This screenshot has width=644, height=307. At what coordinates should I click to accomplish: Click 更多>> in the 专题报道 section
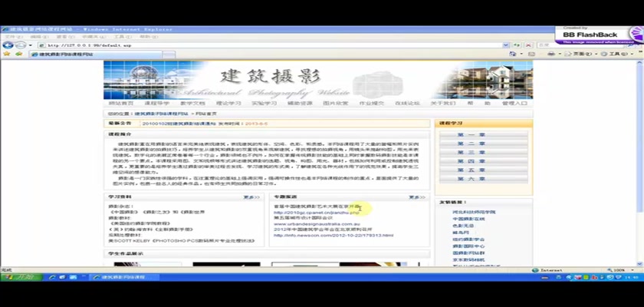pos(417,197)
